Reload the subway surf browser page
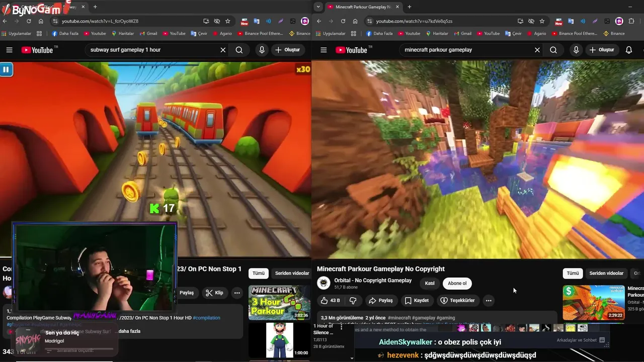644x362 pixels. point(29,21)
